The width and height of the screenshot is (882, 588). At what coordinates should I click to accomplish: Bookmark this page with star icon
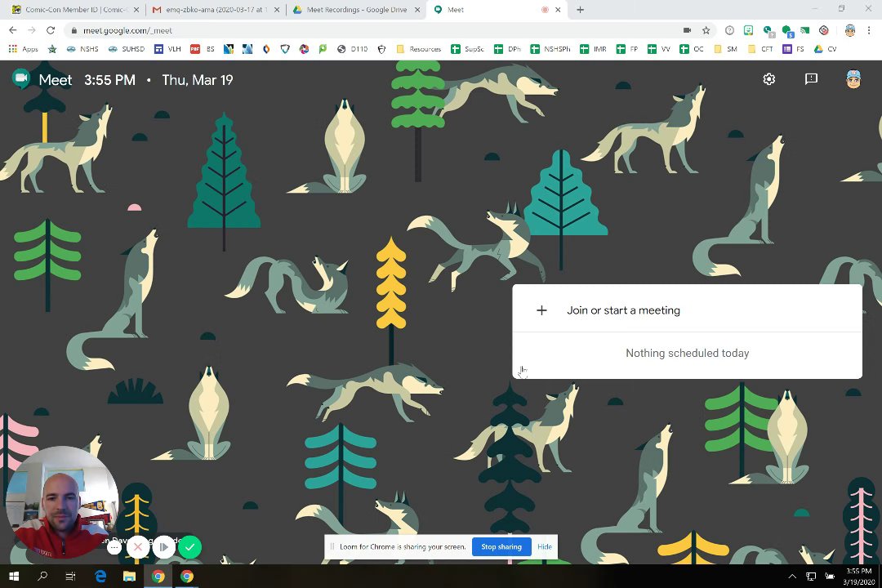pyautogui.click(x=706, y=30)
